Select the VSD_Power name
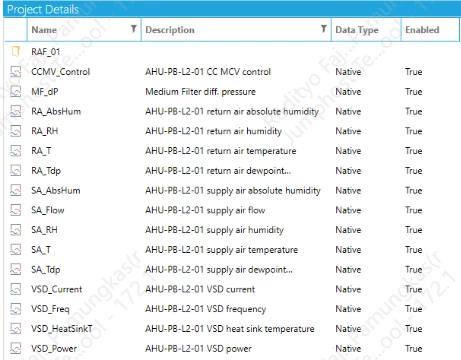The height and width of the screenshot is (360, 461). pyautogui.click(x=54, y=349)
